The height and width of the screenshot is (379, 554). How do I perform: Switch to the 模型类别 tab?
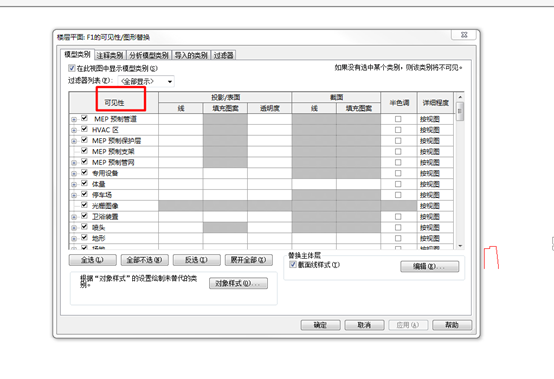77,54
